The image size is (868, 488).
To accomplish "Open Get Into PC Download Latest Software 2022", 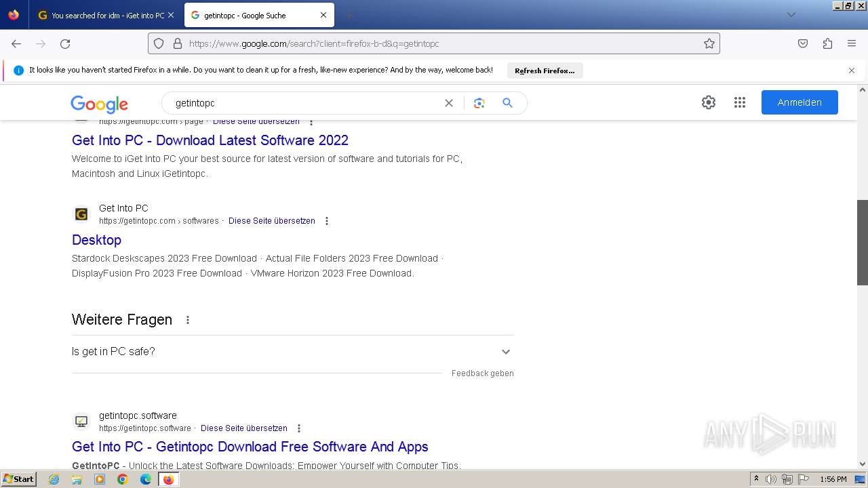I will [210, 140].
